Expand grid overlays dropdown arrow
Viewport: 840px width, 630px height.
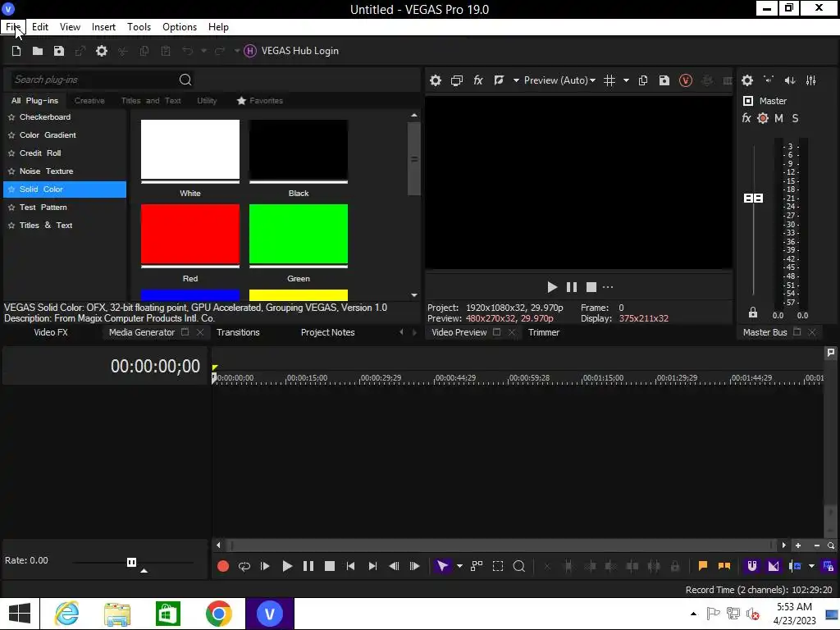point(626,80)
